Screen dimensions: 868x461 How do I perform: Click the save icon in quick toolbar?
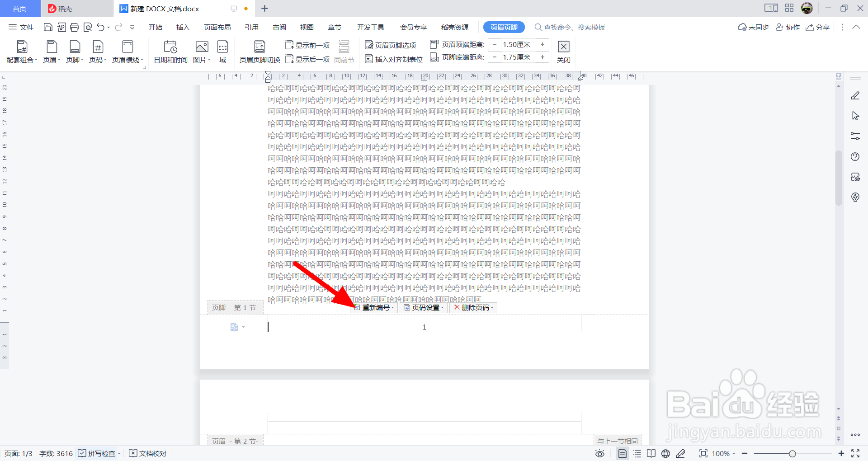point(48,28)
